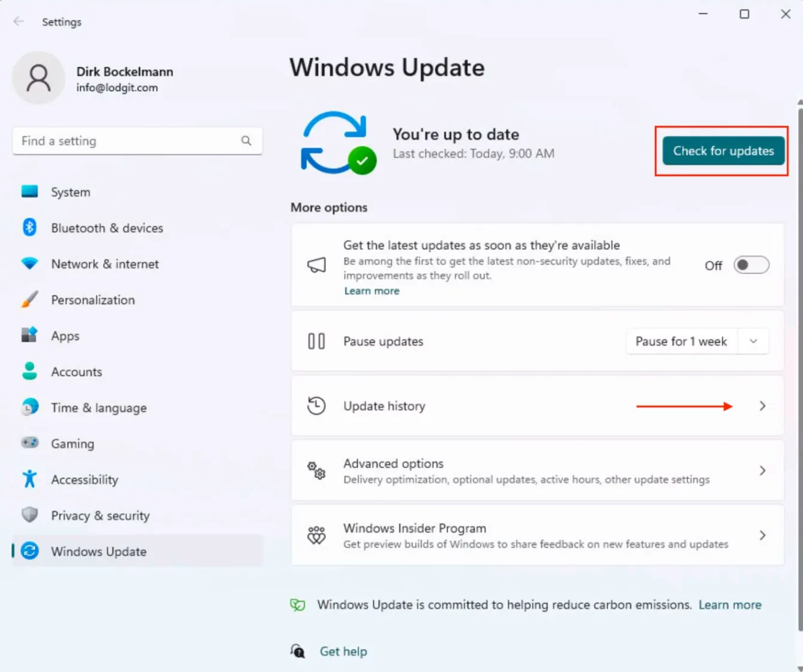The height and width of the screenshot is (672, 803).
Task: Toggle the get latest updates switch
Action: click(x=751, y=265)
